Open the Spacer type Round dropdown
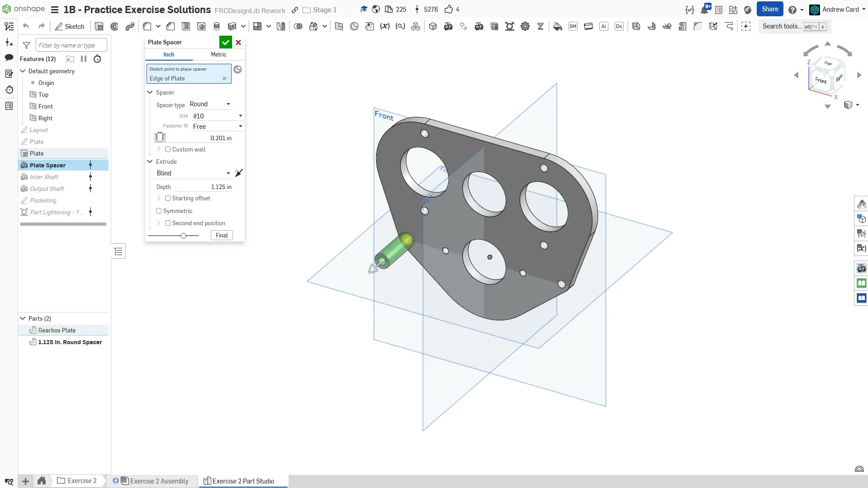The width and height of the screenshot is (868, 488). coord(210,104)
